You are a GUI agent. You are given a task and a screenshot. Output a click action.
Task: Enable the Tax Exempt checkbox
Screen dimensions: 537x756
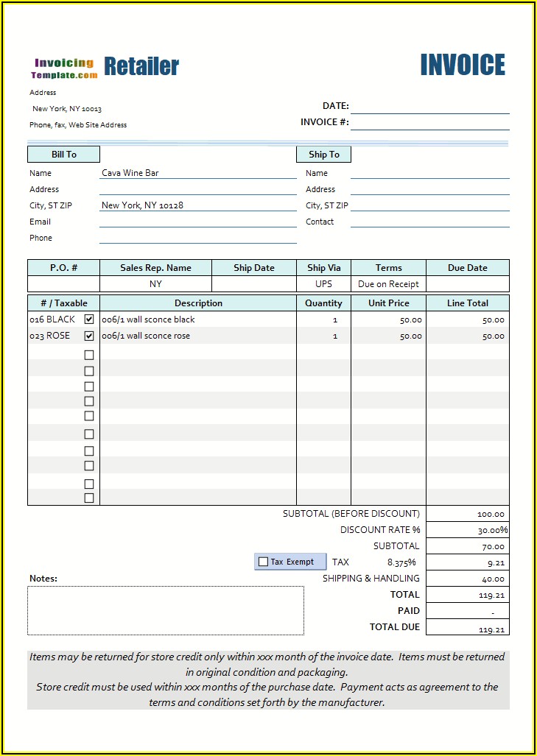point(264,562)
